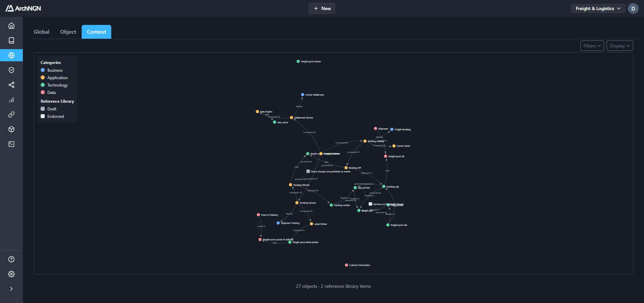Toggle the Endorsed reference library item
The height and width of the screenshot is (303, 644).
click(x=52, y=116)
